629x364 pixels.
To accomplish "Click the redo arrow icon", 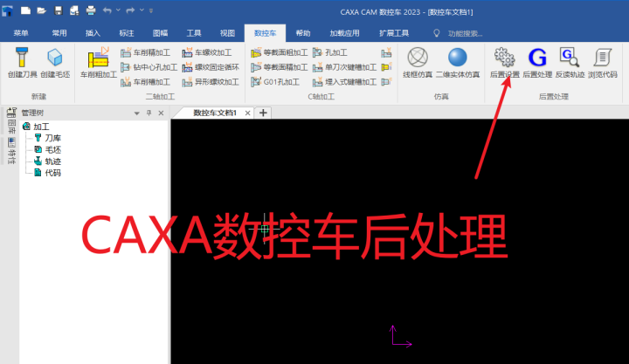I will (130, 10).
